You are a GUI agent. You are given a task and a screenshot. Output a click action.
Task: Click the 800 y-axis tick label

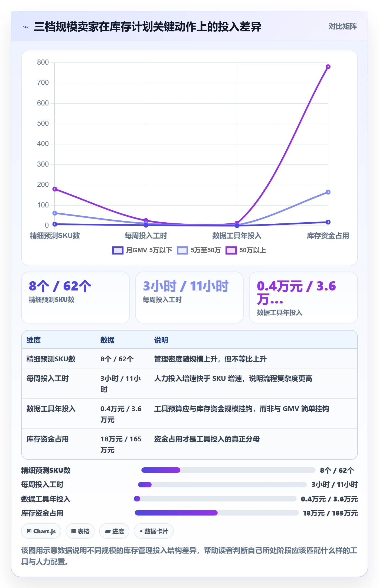[43, 62]
